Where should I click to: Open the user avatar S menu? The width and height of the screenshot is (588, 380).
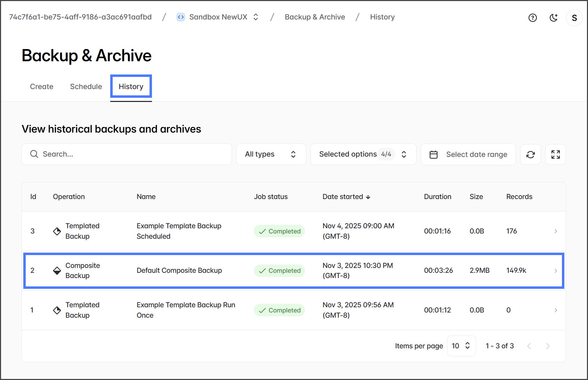574,18
